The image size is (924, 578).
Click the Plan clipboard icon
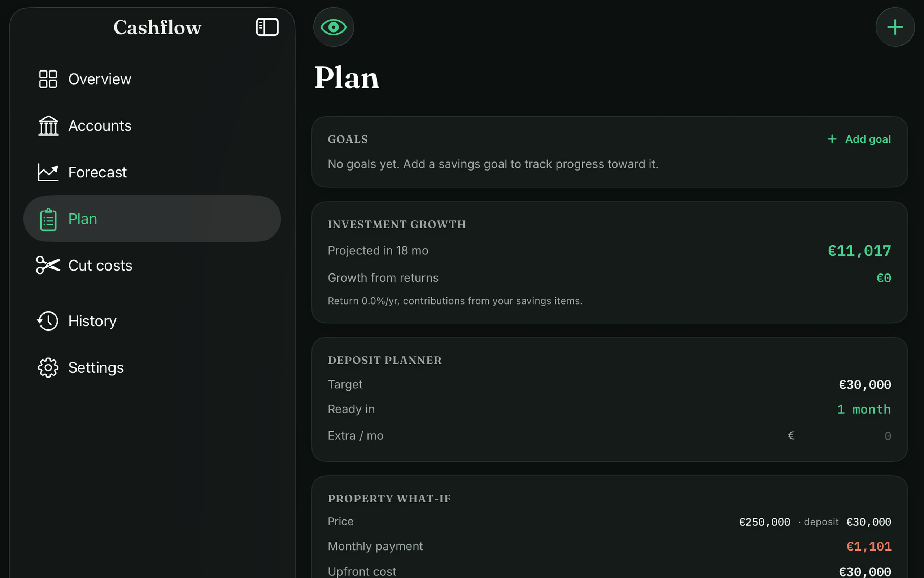(x=48, y=219)
